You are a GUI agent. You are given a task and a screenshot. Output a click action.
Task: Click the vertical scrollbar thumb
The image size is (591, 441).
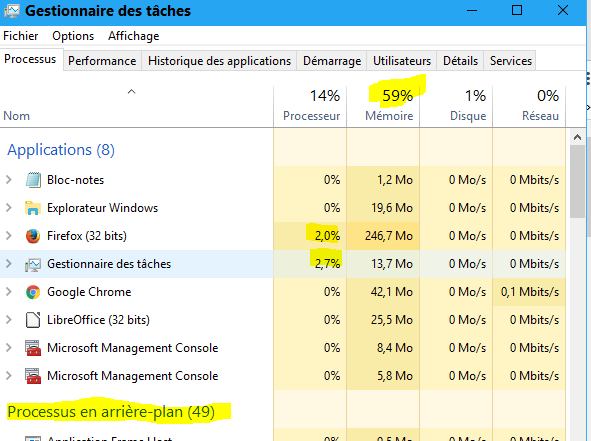pos(577,182)
